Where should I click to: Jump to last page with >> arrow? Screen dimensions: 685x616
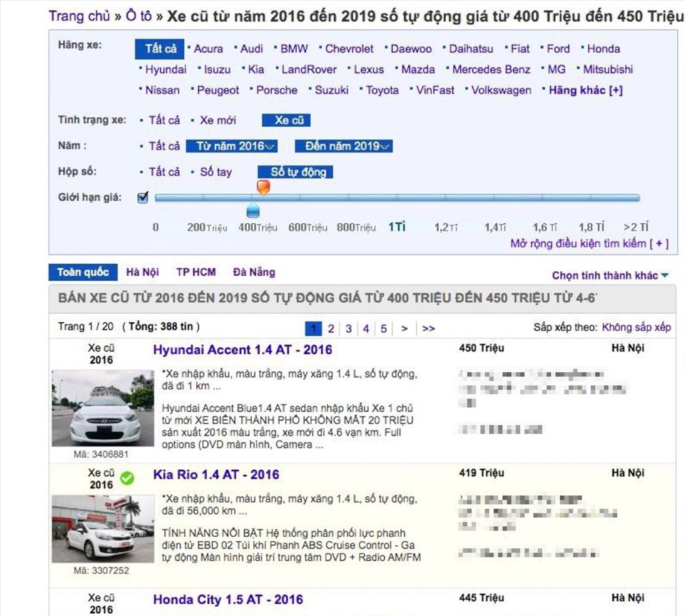click(x=429, y=328)
